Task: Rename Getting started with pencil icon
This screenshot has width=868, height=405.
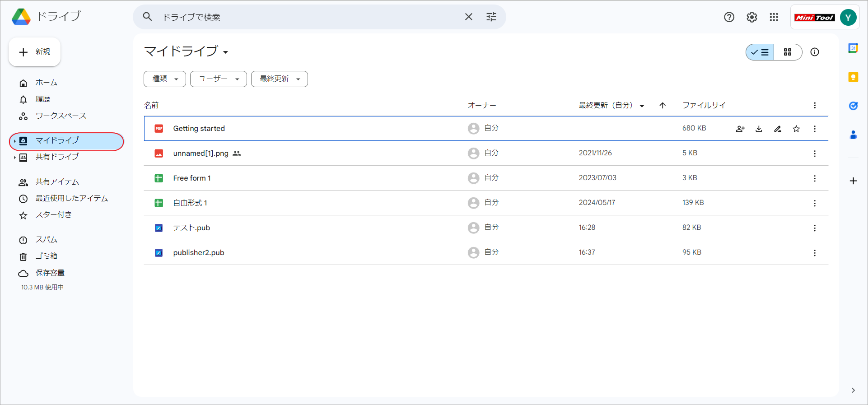Action: [778, 129]
